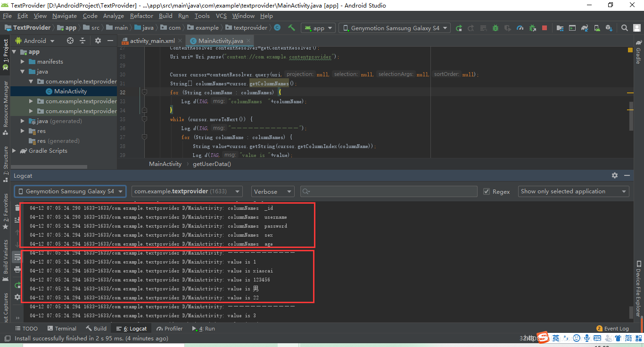Expand the Gradle Scripts node

[14, 151]
